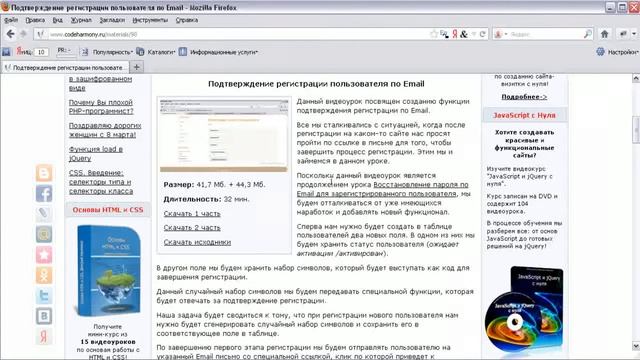
Task: Click scrollbar up arrow
Action: [x=636, y=78]
